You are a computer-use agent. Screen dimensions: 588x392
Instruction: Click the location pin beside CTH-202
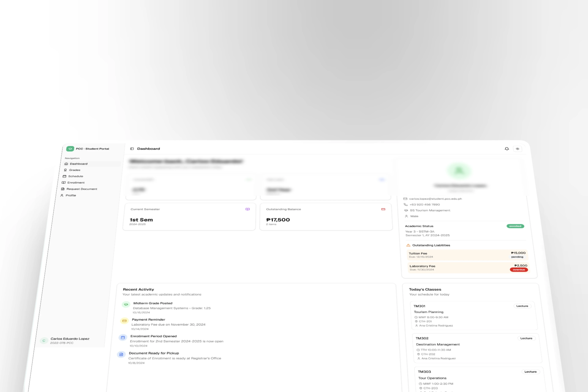(418, 354)
